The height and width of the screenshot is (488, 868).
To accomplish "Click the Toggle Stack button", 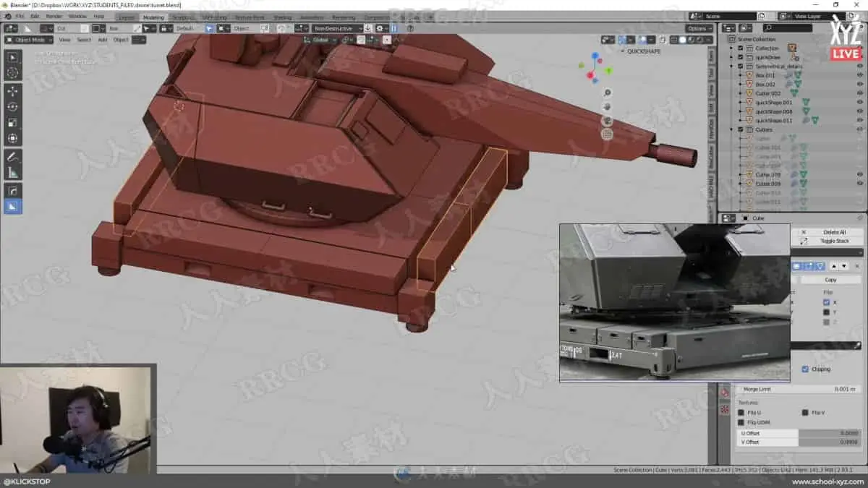I will (834, 241).
